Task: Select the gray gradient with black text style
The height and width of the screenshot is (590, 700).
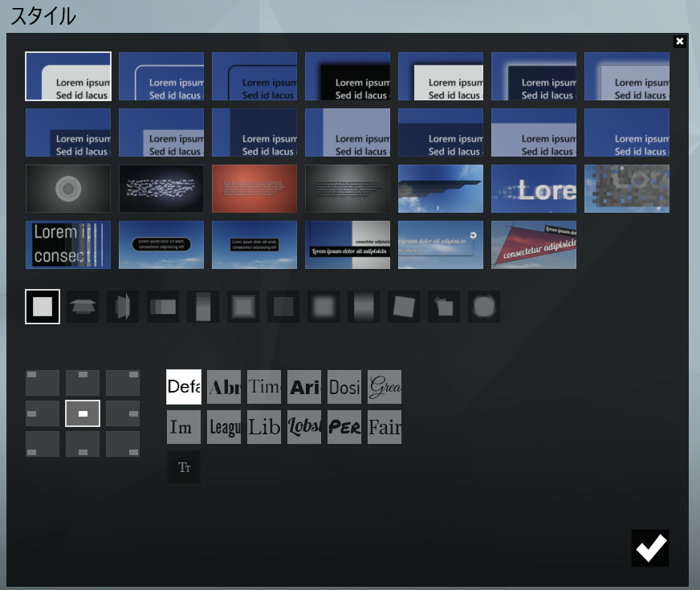Action: [348, 189]
